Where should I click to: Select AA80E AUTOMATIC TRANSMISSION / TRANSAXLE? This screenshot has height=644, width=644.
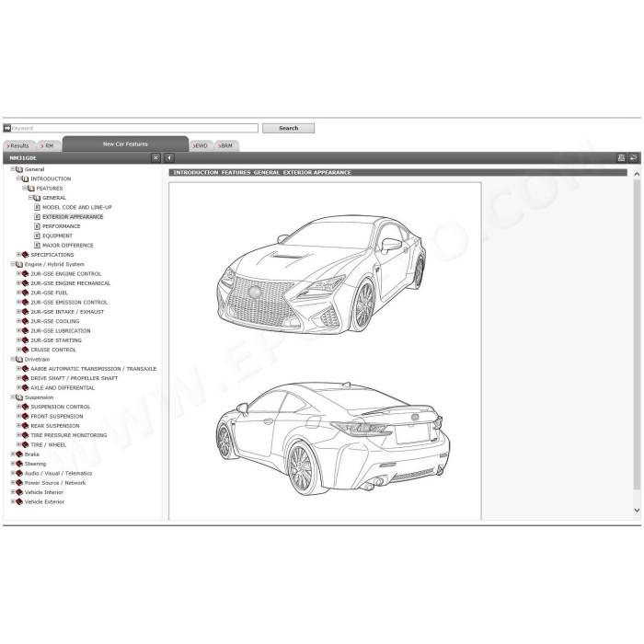click(93, 369)
